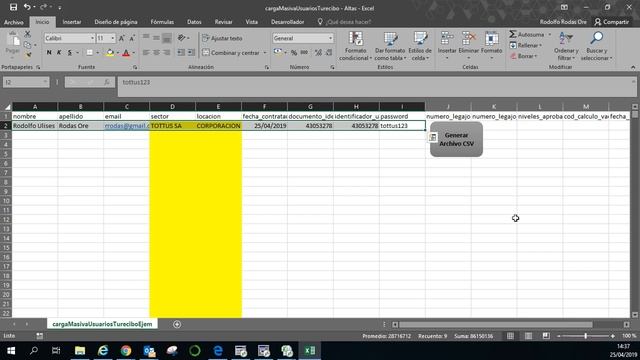Decrease font size with the small A
The height and width of the screenshot is (360, 640).
pos(131,38)
